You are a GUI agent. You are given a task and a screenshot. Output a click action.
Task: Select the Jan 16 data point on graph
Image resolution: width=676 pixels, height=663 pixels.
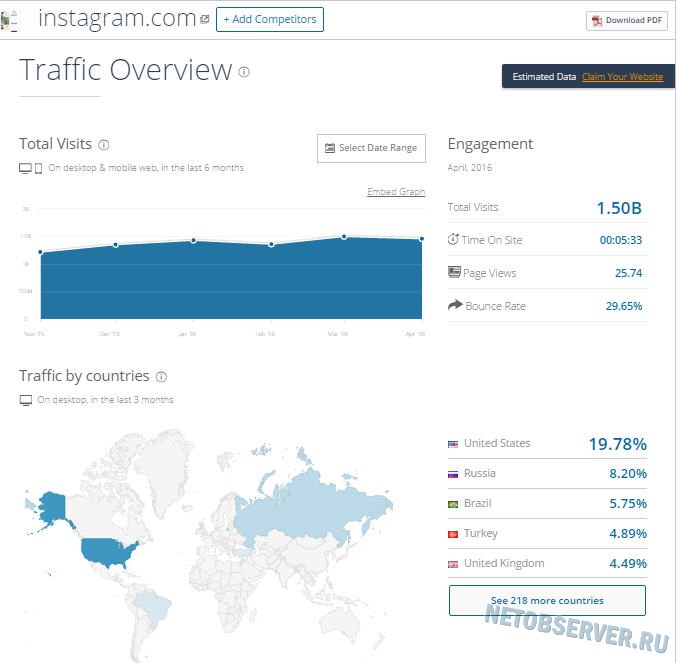pos(194,241)
